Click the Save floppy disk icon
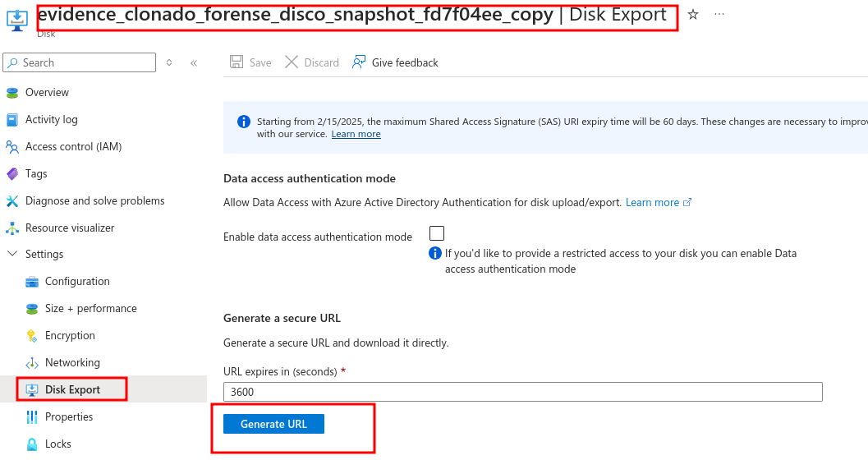The height and width of the screenshot is (460, 868). [237, 62]
